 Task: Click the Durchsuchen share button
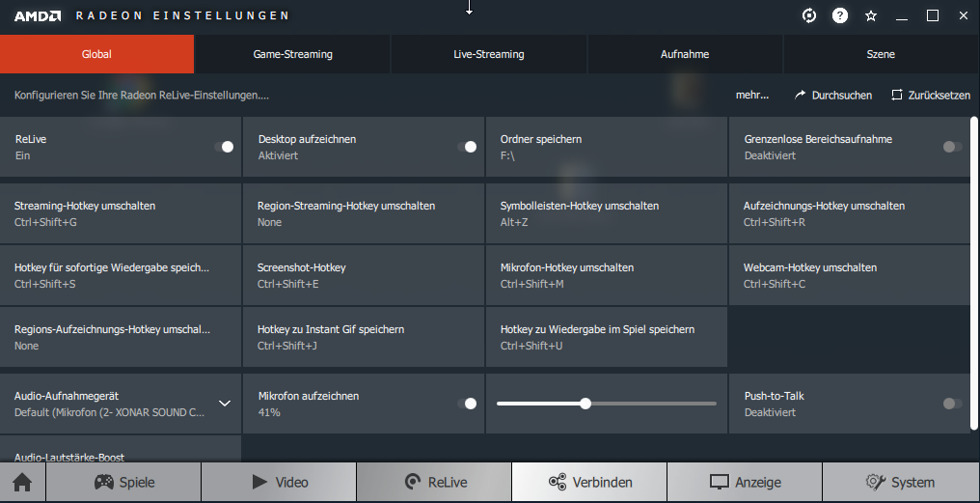(833, 95)
